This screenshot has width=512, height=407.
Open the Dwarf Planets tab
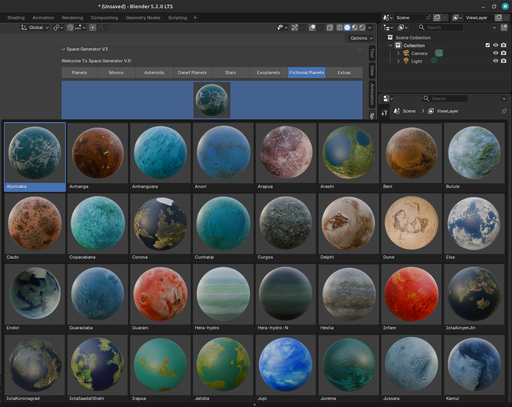tap(192, 72)
